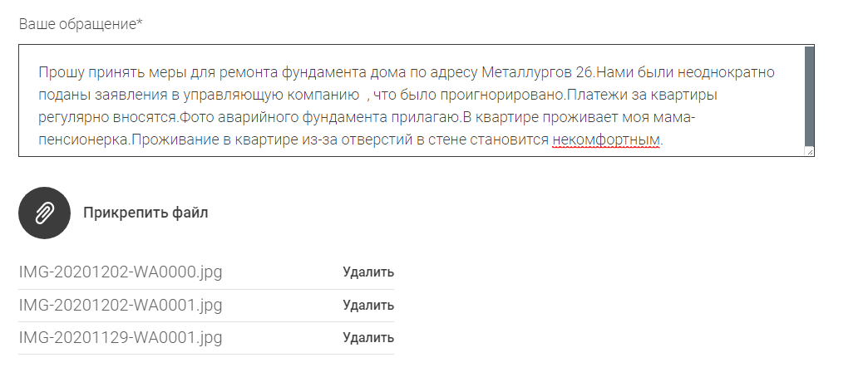Click the IMG-20201129-WA0001.jpg file entry
Viewport: 868px width, 382px height.
tap(121, 338)
